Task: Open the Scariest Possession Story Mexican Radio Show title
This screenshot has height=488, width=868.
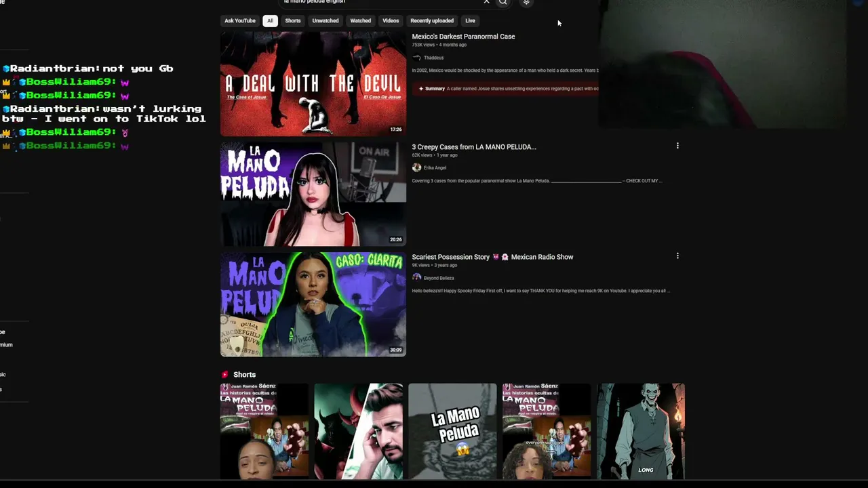Action: click(x=492, y=257)
